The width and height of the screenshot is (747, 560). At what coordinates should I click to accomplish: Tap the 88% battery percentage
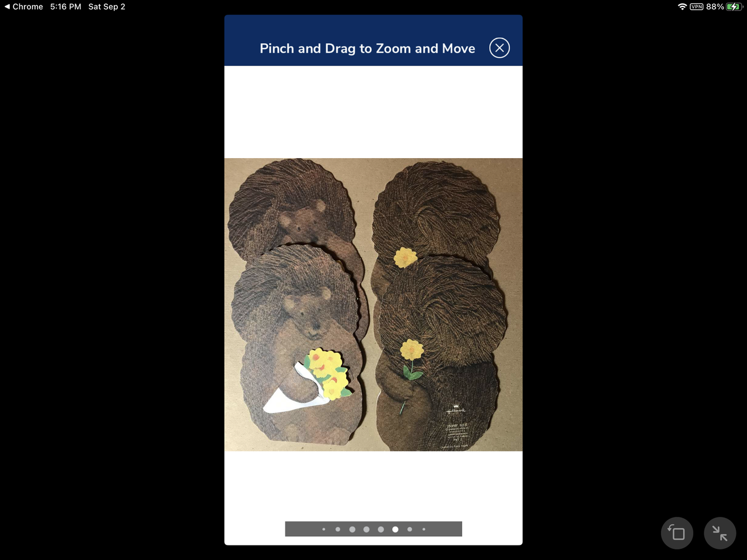pyautogui.click(x=715, y=6)
